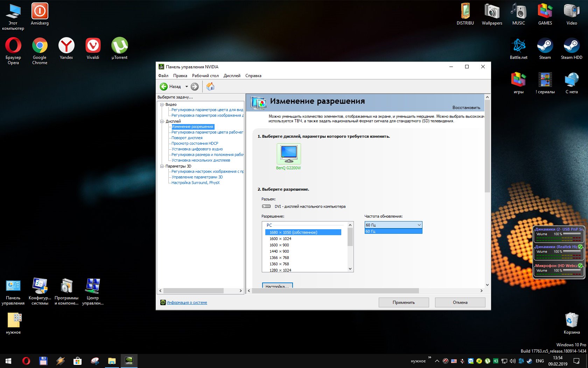Screen dimensions: 588x368
Task: Open Управление параметрами 3D task
Action: tap(197, 177)
